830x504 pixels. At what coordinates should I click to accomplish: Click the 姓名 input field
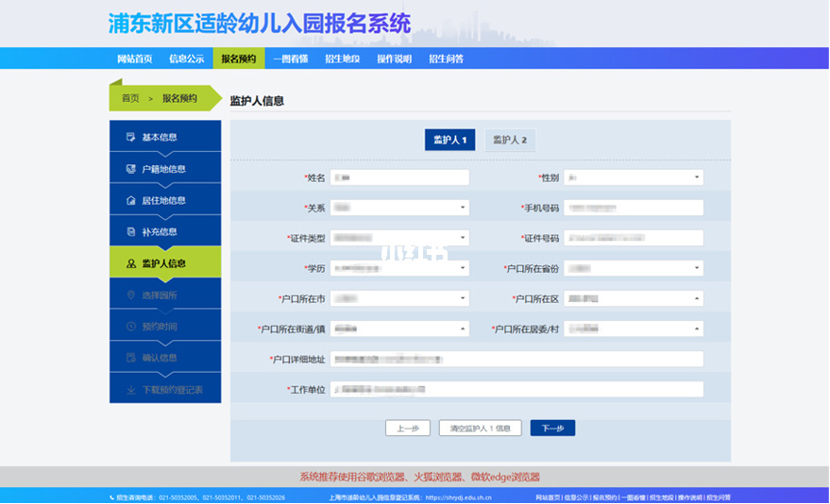399,177
